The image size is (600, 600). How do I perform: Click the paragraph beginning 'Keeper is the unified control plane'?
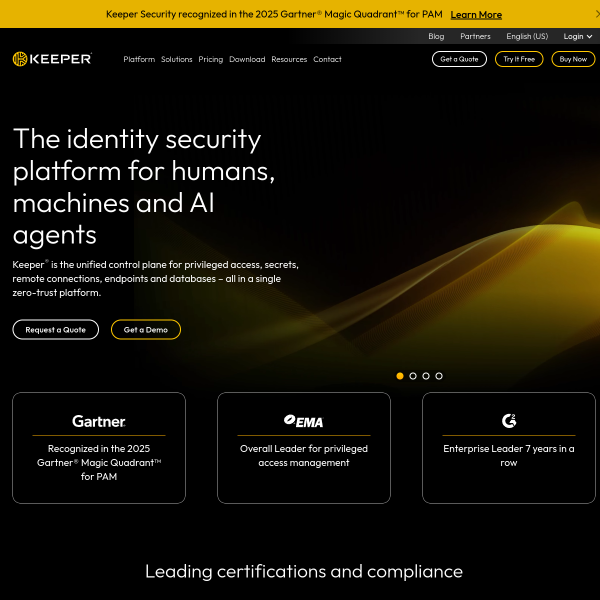[x=155, y=279]
